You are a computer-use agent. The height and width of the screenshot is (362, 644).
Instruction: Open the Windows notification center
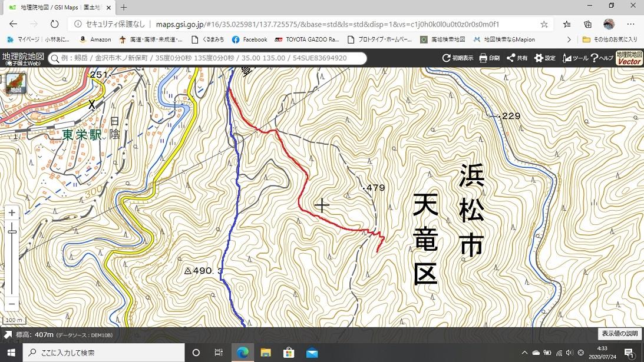click(x=629, y=353)
